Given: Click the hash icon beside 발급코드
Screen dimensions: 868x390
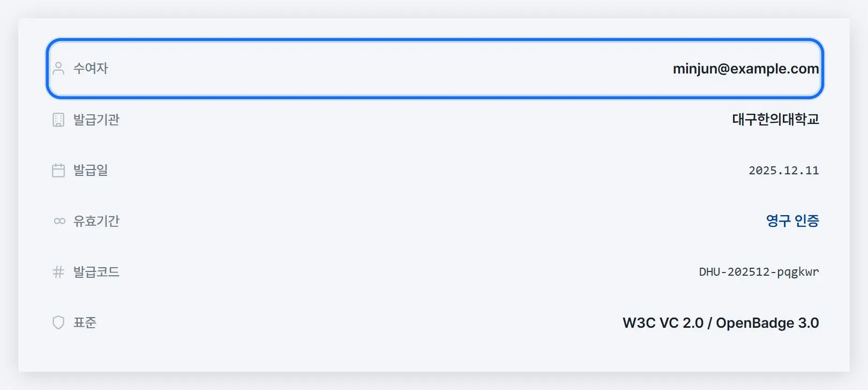Looking at the screenshot, I should (58, 272).
